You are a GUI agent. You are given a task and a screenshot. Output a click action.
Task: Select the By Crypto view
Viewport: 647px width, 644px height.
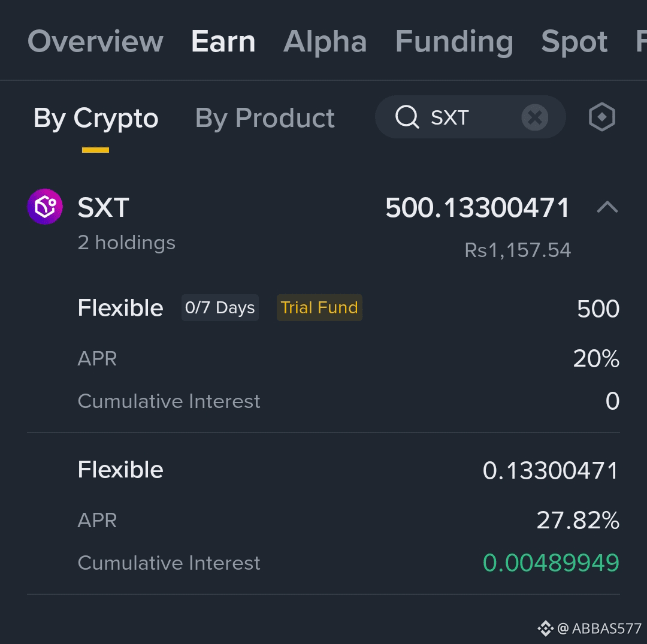point(96,119)
